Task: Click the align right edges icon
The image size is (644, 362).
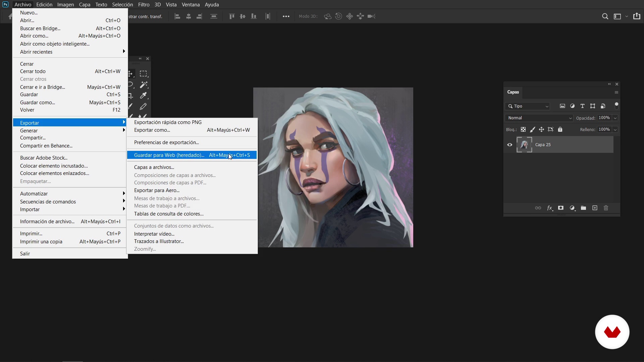Action: click(x=199, y=16)
